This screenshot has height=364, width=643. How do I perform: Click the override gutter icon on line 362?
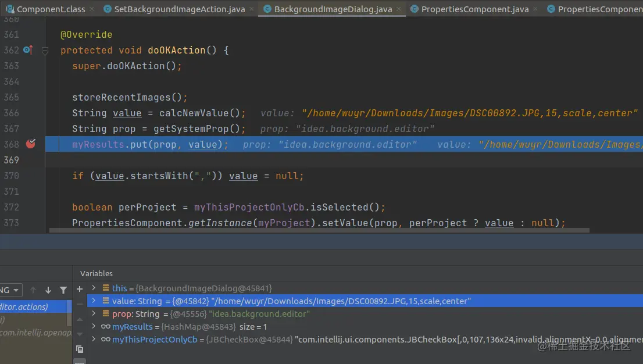click(28, 49)
